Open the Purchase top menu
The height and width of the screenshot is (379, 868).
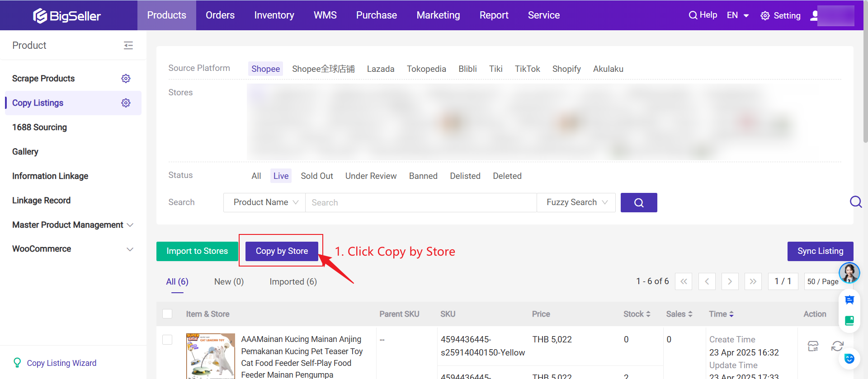(x=377, y=15)
